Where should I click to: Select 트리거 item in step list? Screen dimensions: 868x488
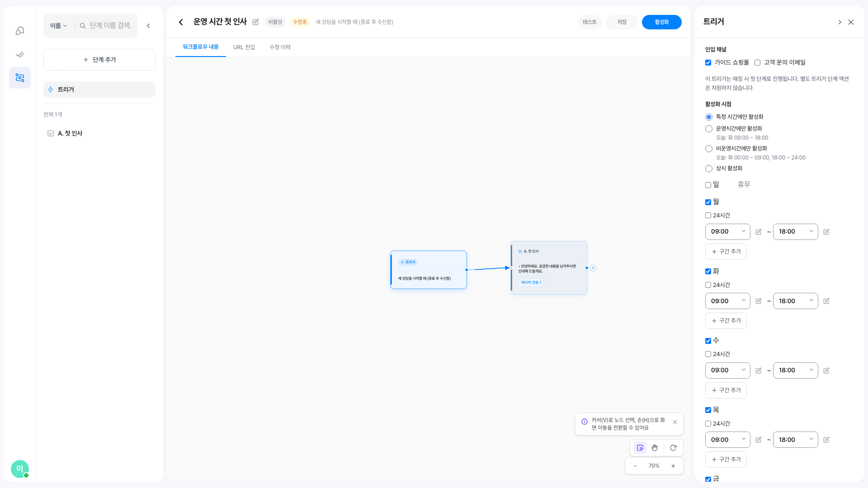click(99, 89)
